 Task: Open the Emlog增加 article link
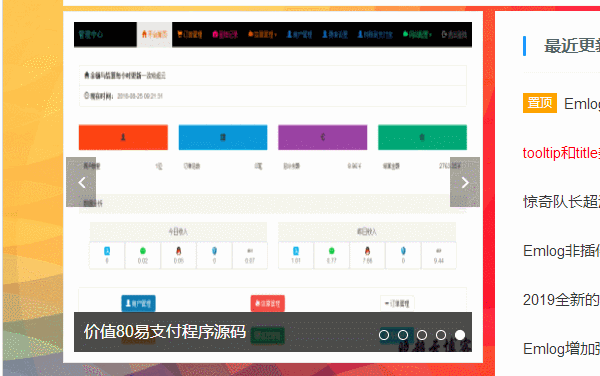pyautogui.click(x=561, y=349)
